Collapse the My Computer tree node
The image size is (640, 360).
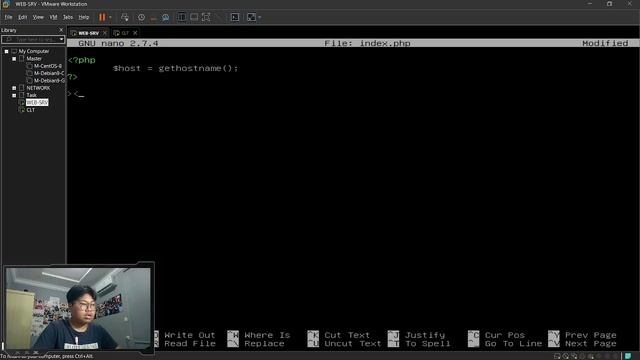click(x=7, y=51)
